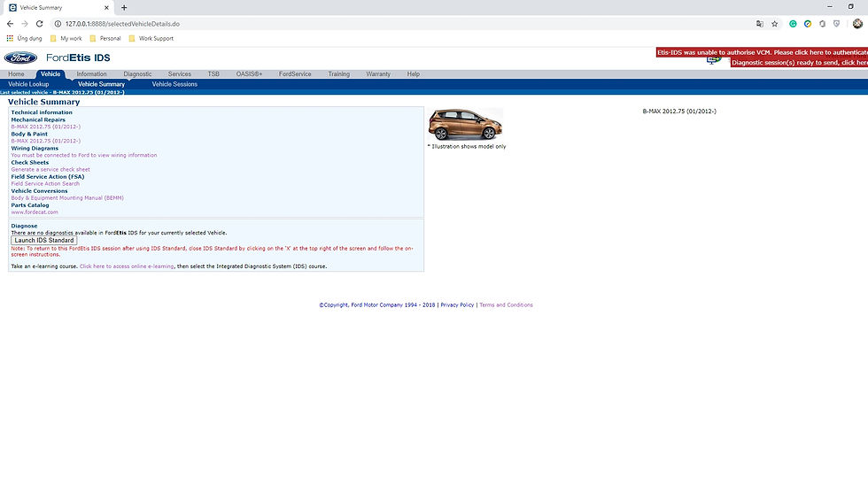The image size is (868, 477).
Task: Visit www.fordecat.com parts catalog link
Action: click(35, 212)
